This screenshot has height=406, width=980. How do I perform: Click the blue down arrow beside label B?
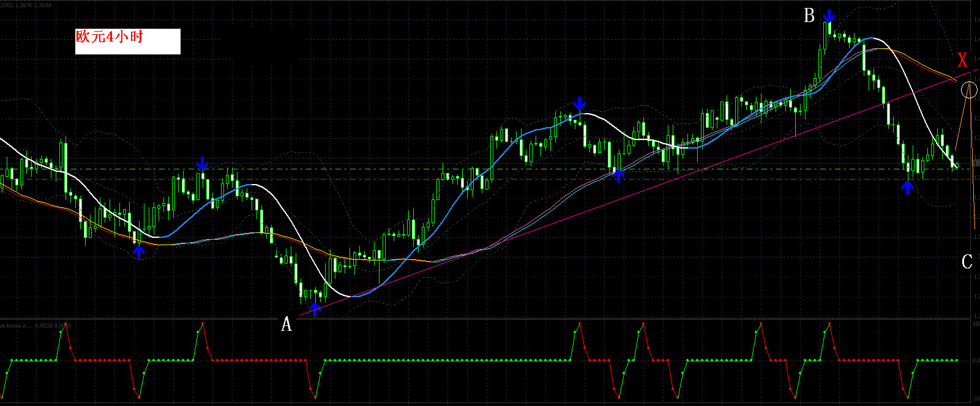point(829,15)
